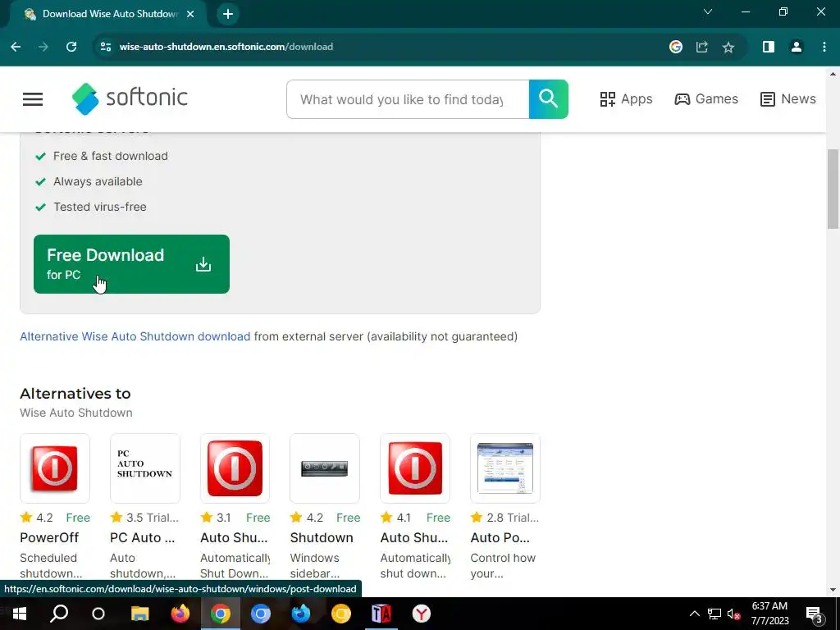840x630 pixels.
Task: Open Yandex browser from taskbar
Action: coord(422,614)
